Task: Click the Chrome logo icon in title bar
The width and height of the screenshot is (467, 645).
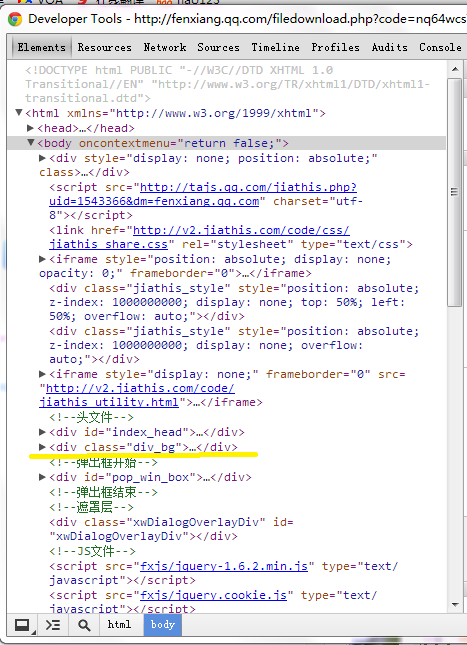Action: coord(15,19)
